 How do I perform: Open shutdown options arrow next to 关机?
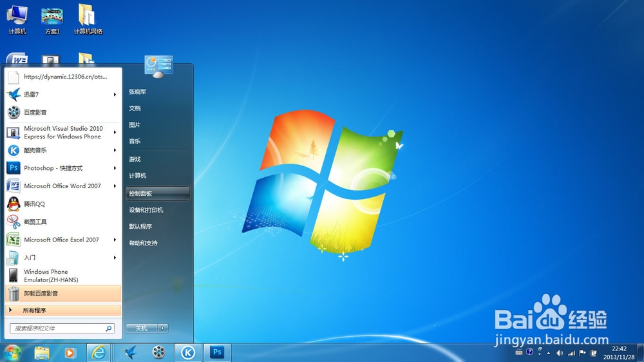coord(163,329)
